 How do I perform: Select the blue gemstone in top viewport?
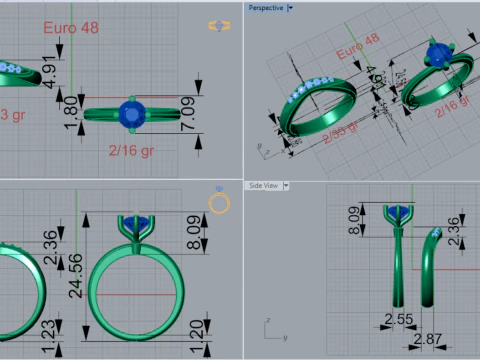[x=132, y=114]
